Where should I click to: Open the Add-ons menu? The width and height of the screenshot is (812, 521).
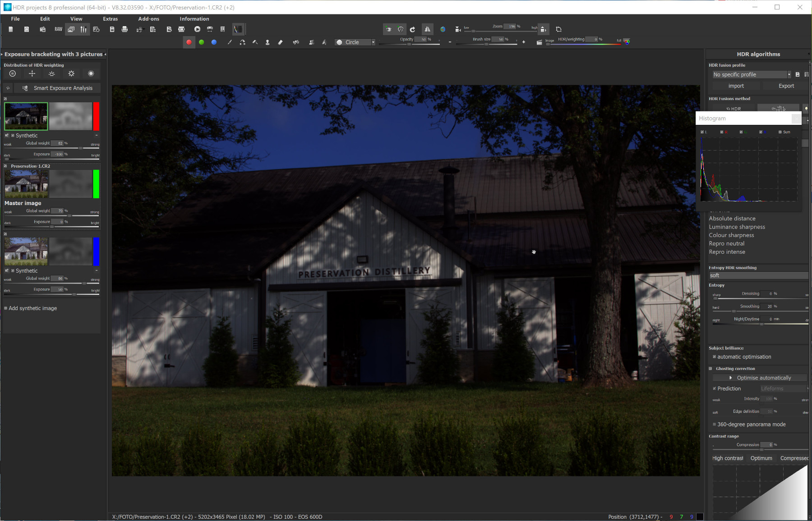(149, 19)
